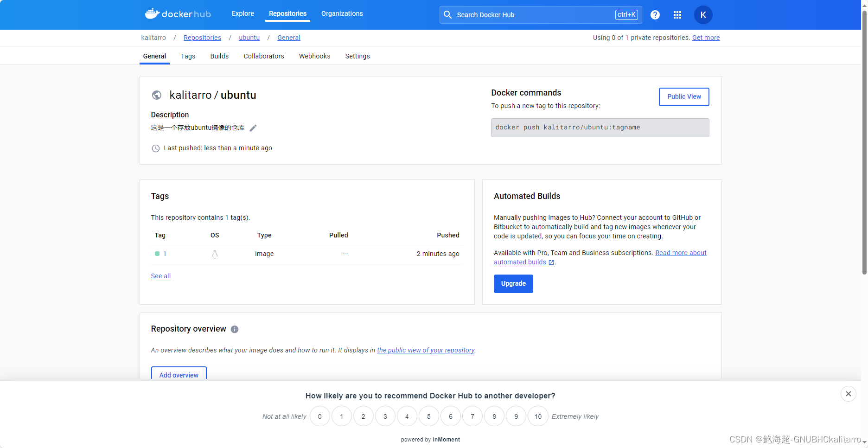Switch to the Collaborators tab

tap(264, 56)
